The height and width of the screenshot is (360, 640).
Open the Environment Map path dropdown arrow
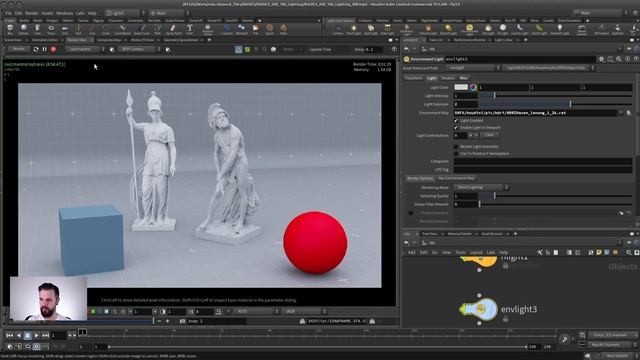point(621,113)
